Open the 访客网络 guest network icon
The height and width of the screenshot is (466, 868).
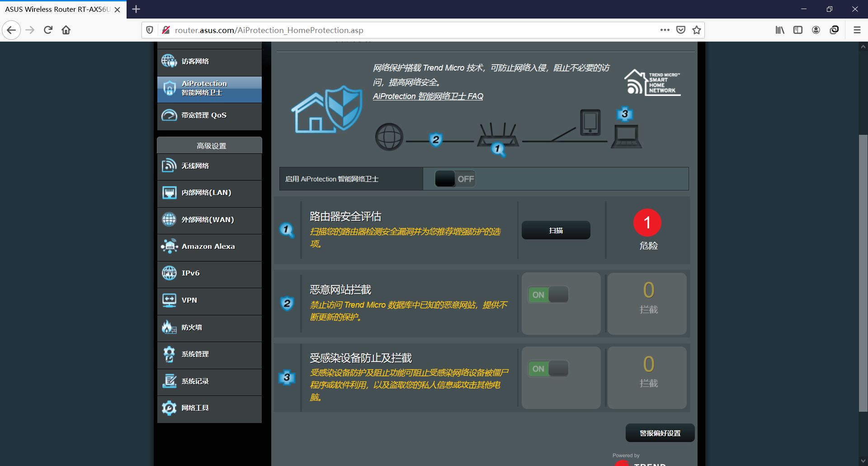[169, 61]
